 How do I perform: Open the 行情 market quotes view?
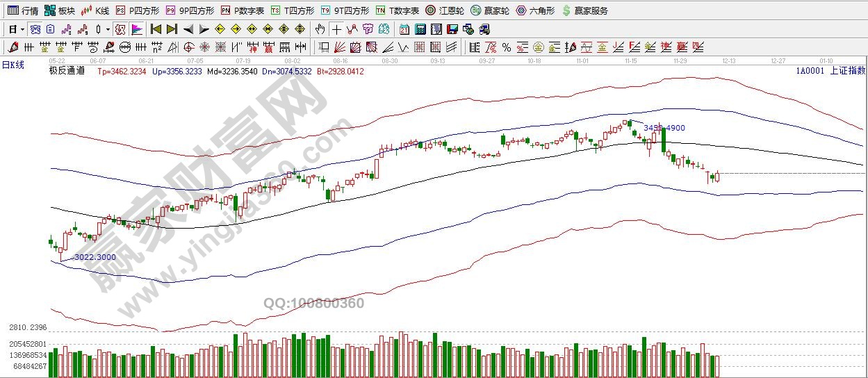point(22,10)
